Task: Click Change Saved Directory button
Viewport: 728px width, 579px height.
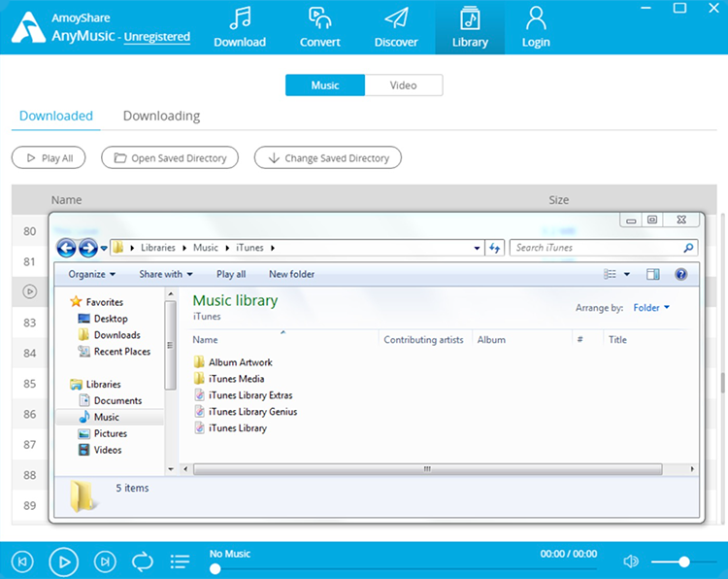Action: [x=328, y=158]
